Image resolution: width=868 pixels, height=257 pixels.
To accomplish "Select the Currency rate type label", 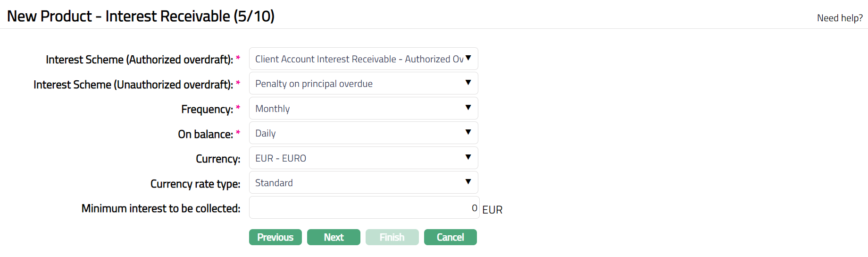I will coord(195,184).
